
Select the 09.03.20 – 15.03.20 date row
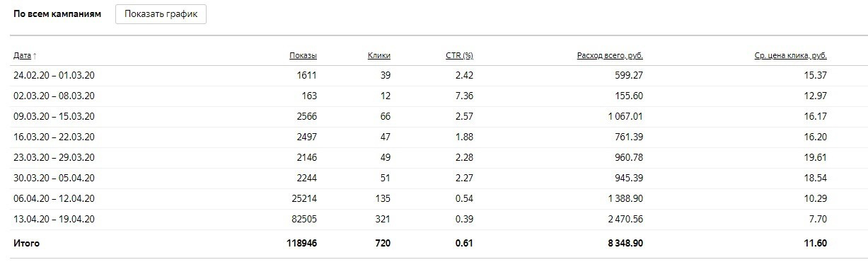click(439, 117)
